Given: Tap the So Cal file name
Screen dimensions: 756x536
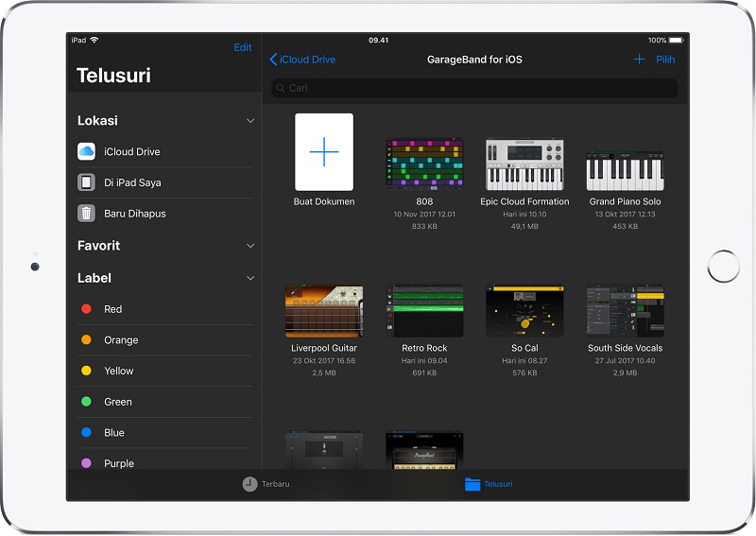Looking at the screenshot, I should point(524,348).
